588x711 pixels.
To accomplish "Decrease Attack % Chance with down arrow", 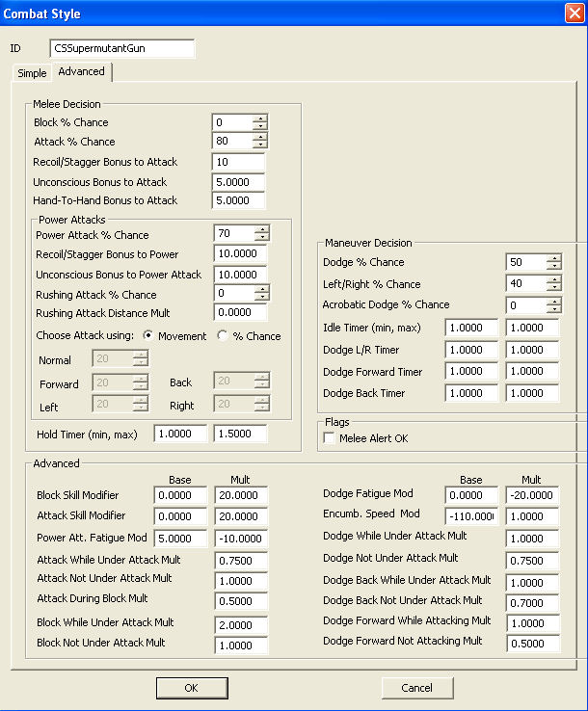I will (x=260, y=145).
